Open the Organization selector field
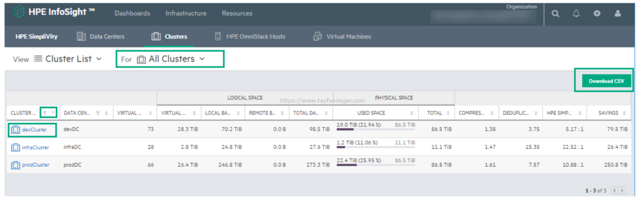Image resolution: width=644 pixels, height=201 pixels. pyautogui.click(x=483, y=17)
